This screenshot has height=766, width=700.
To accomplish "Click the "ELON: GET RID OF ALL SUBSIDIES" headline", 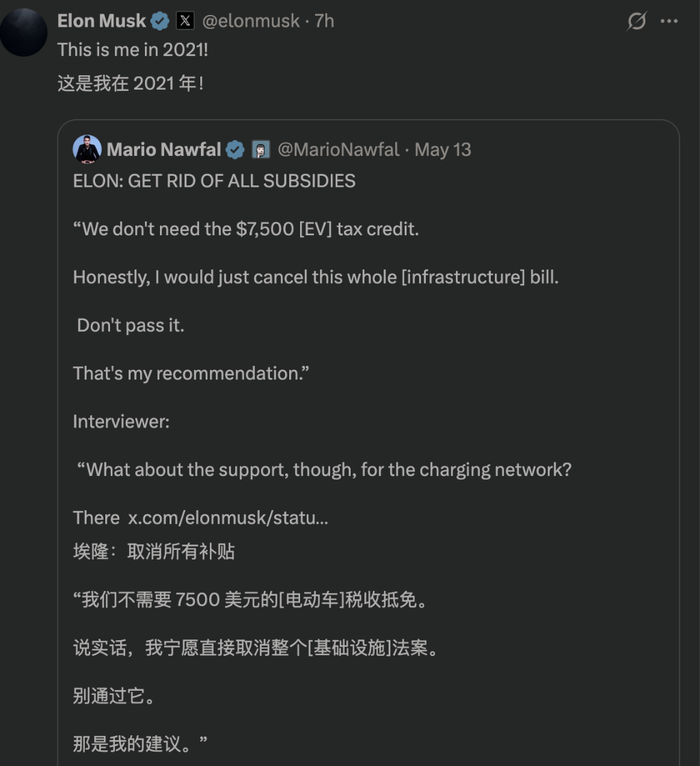I will click(214, 181).
